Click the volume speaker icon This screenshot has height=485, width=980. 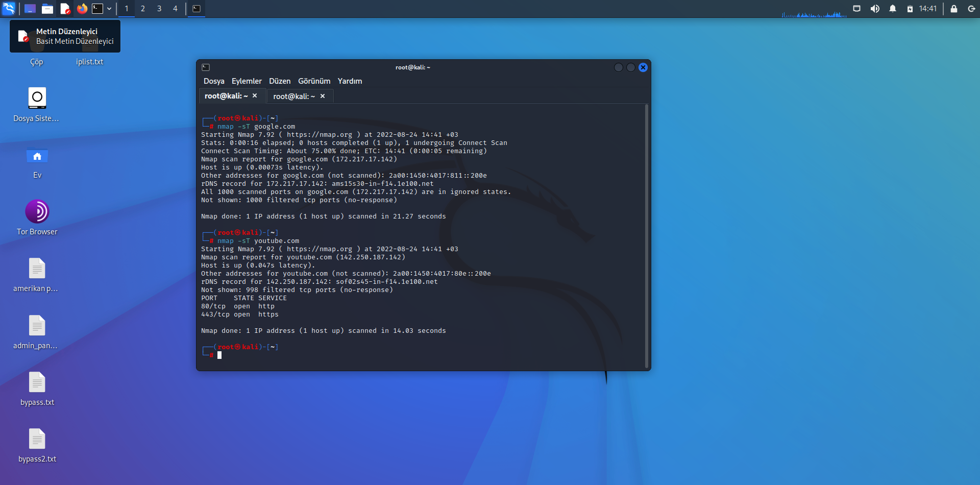[x=875, y=9]
